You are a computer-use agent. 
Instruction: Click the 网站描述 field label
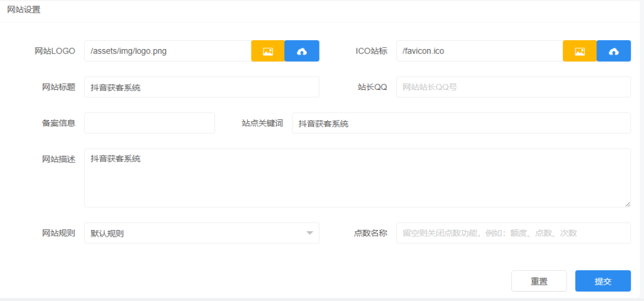click(x=58, y=160)
